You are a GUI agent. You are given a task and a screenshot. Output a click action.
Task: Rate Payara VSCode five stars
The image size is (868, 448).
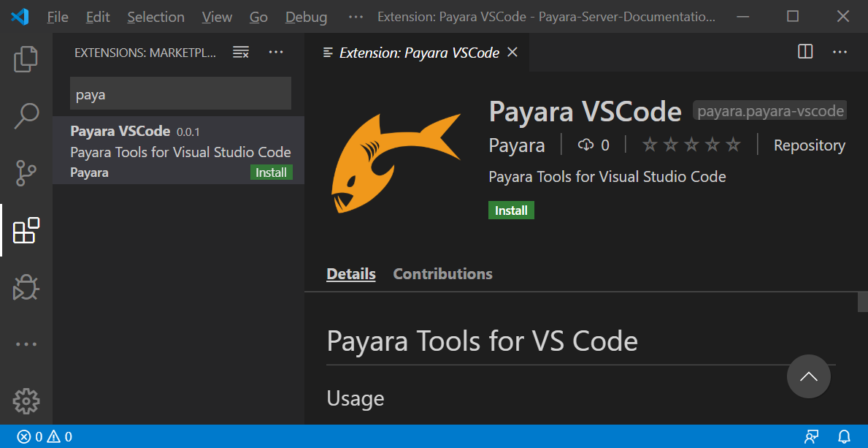pos(733,145)
